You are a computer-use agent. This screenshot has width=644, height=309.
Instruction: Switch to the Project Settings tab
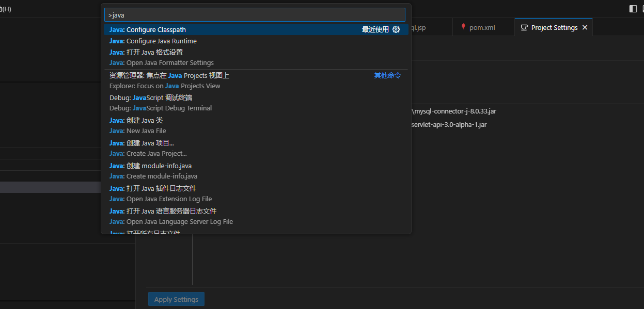click(x=554, y=27)
